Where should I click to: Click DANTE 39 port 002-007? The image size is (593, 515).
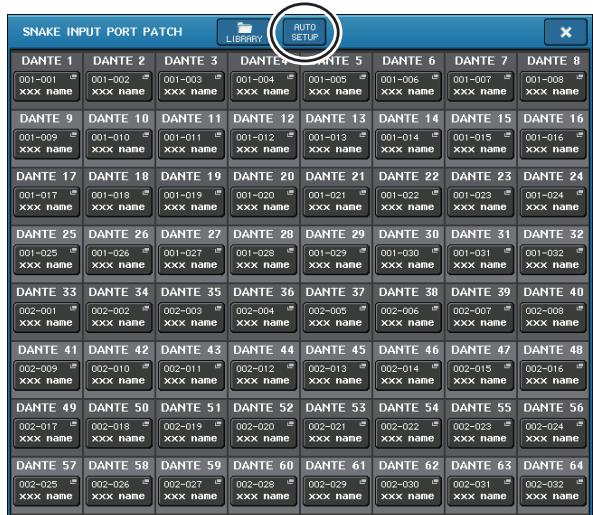click(481, 318)
